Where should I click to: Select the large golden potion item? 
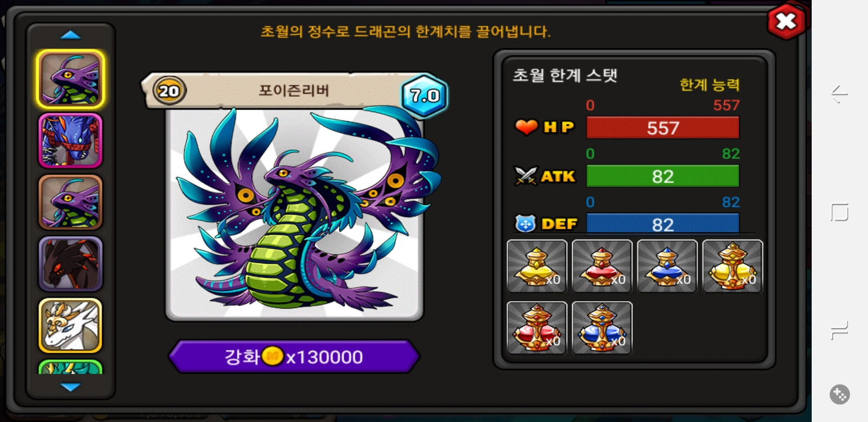click(733, 266)
